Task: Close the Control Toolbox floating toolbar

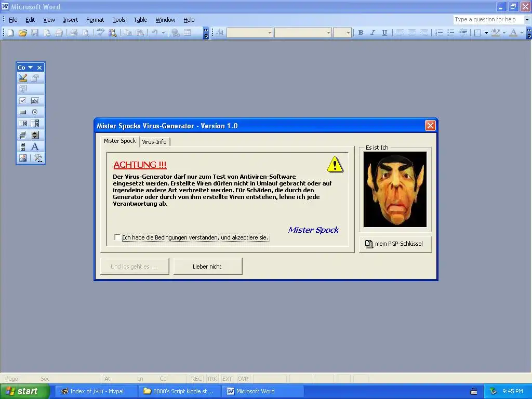Action: click(x=39, y=68)
